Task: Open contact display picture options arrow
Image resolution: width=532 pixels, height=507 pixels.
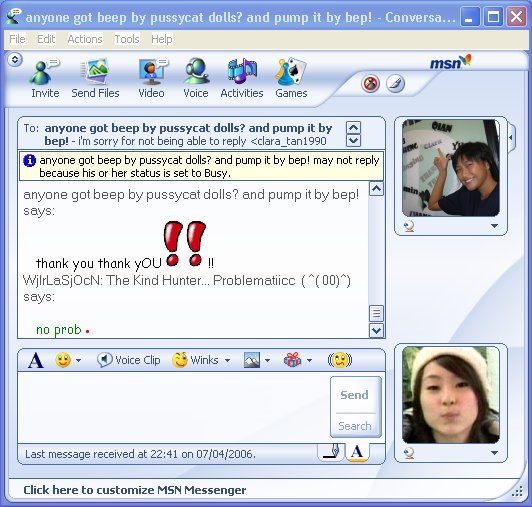Action: click(x=494, y=226)
